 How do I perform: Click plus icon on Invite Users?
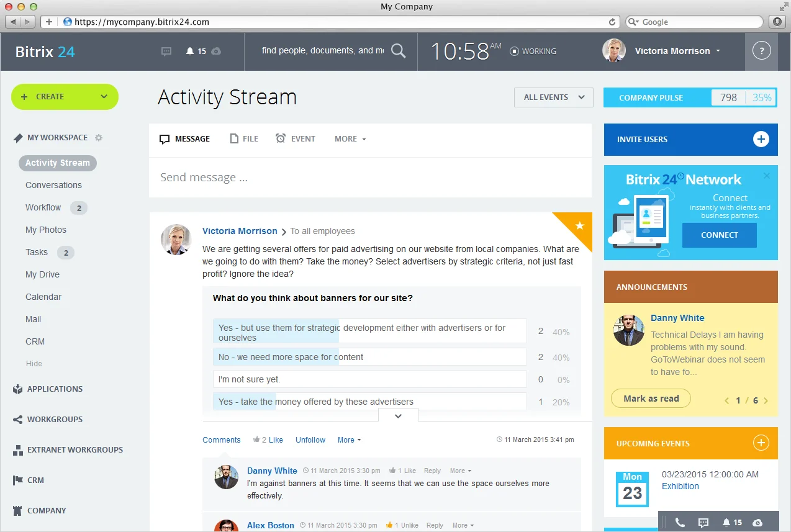(x=761, y=139)
